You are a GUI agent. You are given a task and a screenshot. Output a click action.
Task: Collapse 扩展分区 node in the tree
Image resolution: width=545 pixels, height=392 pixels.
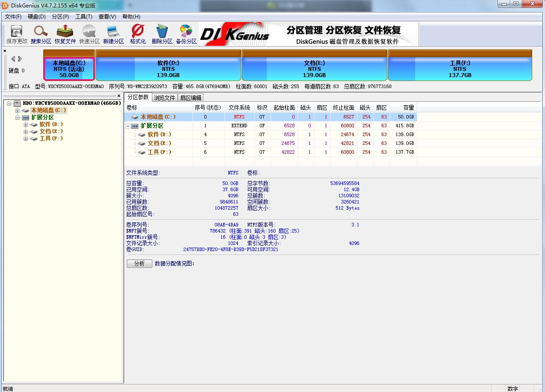click(x=18, y=118)
